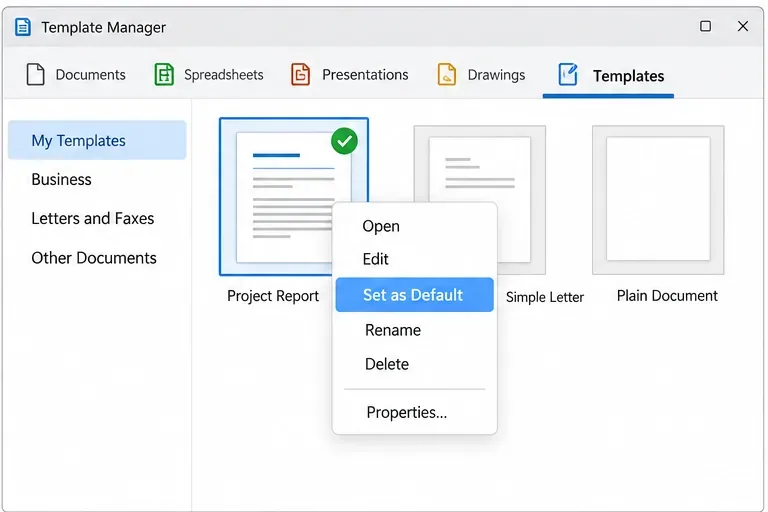Click the blue Templates pencil icon
The height and width of the screenshot is (512, 768).
[x=568, y=74]
